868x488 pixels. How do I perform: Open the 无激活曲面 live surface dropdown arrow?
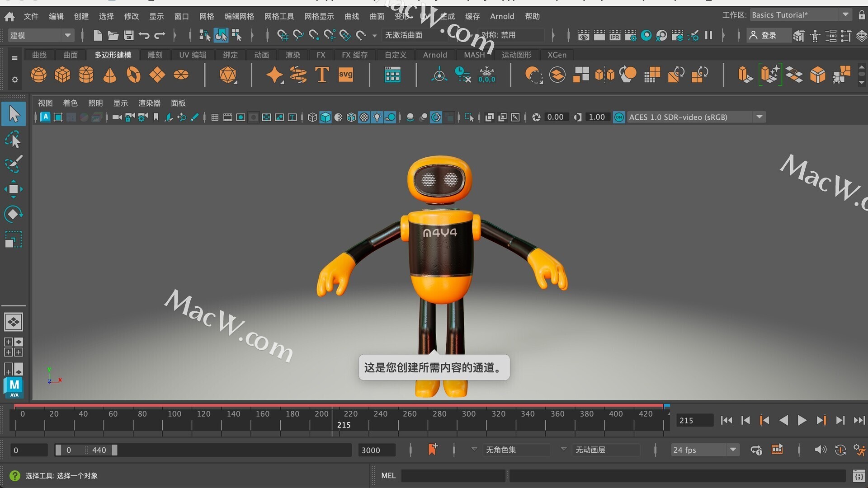(374, 35)
